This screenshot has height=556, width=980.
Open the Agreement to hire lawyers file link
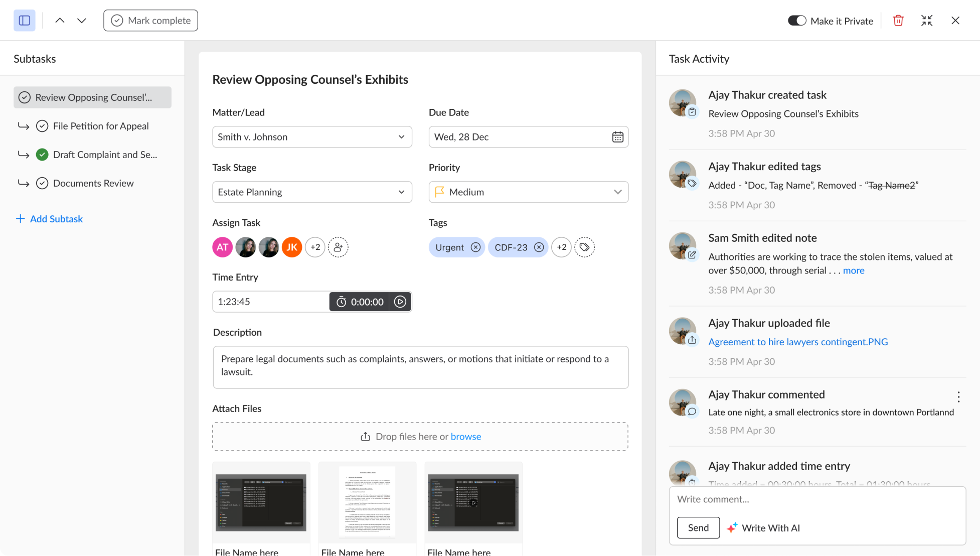pos(797,342)
